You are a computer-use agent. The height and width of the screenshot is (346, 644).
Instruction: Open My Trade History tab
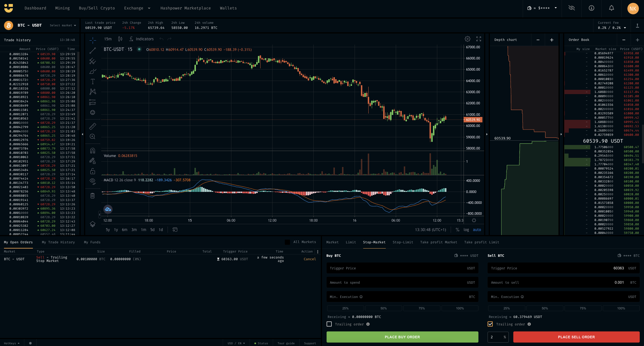[58, 242]
